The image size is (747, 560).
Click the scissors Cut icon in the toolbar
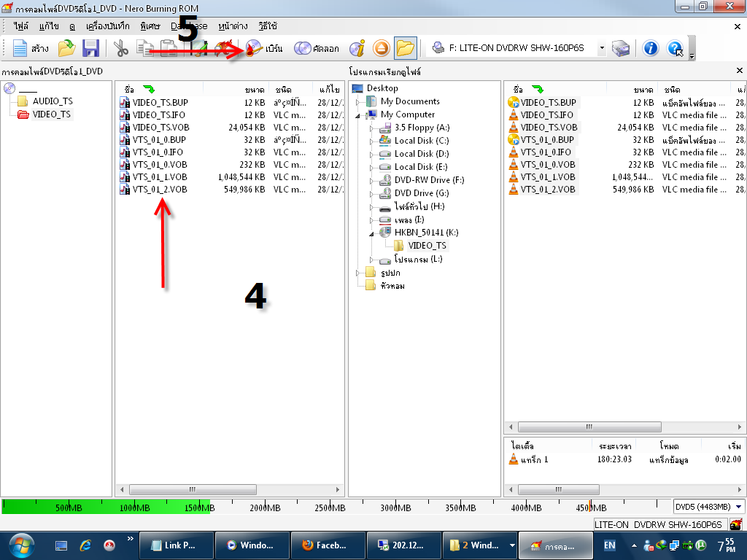point(121,48)
